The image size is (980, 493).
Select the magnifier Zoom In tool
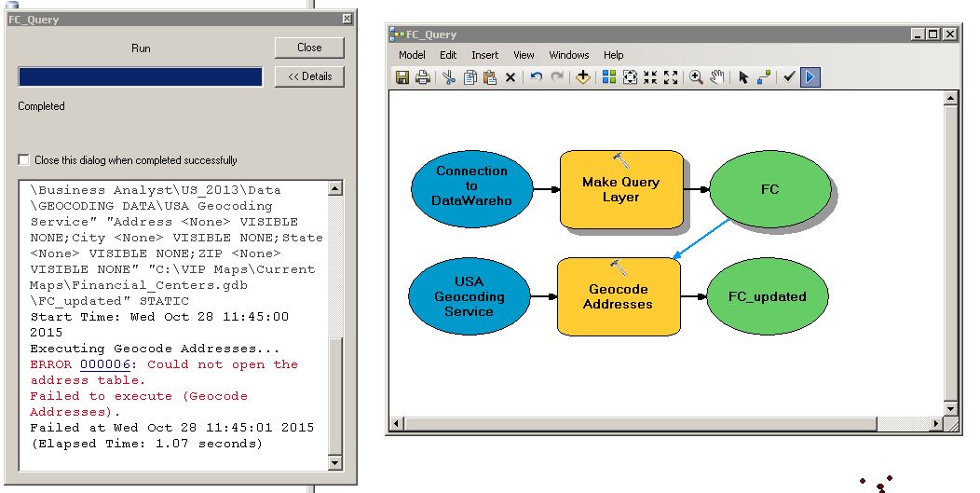696,77
